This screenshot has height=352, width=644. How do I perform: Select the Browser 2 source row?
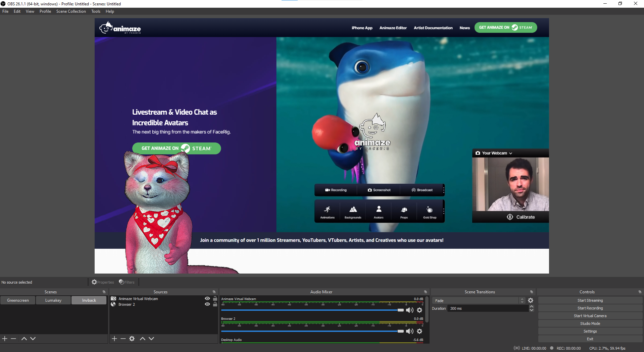tap(164, 304)
